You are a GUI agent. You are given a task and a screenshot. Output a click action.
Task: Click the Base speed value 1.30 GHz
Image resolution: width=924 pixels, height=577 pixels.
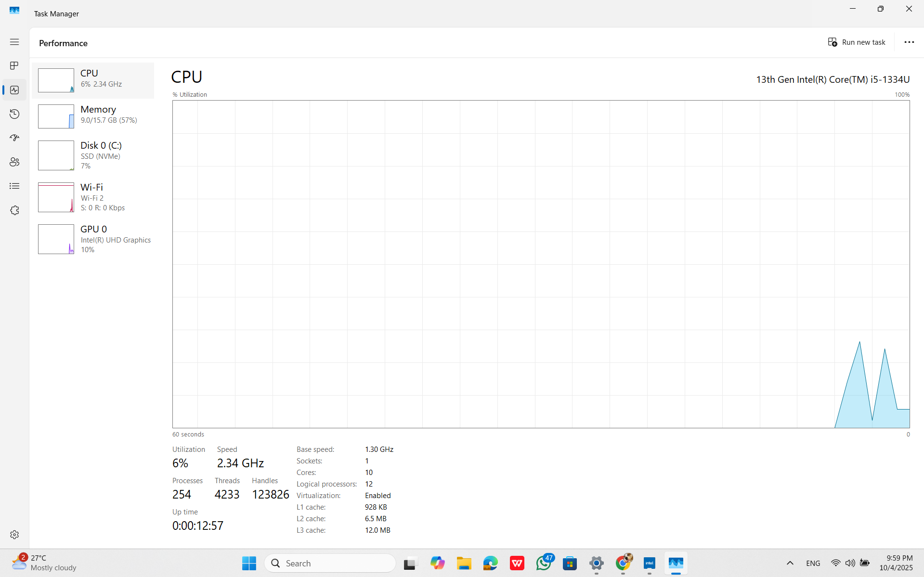pos(379,449)
